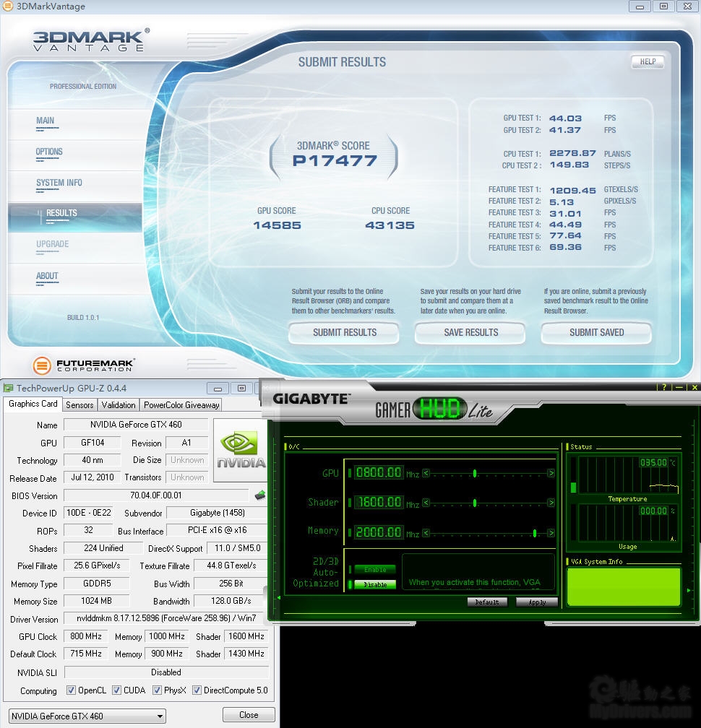Switch to the Sensors tab in GPU-Z
Image resolution: width=701 pixels, height=728 pixels.
[x=79, y=405]
